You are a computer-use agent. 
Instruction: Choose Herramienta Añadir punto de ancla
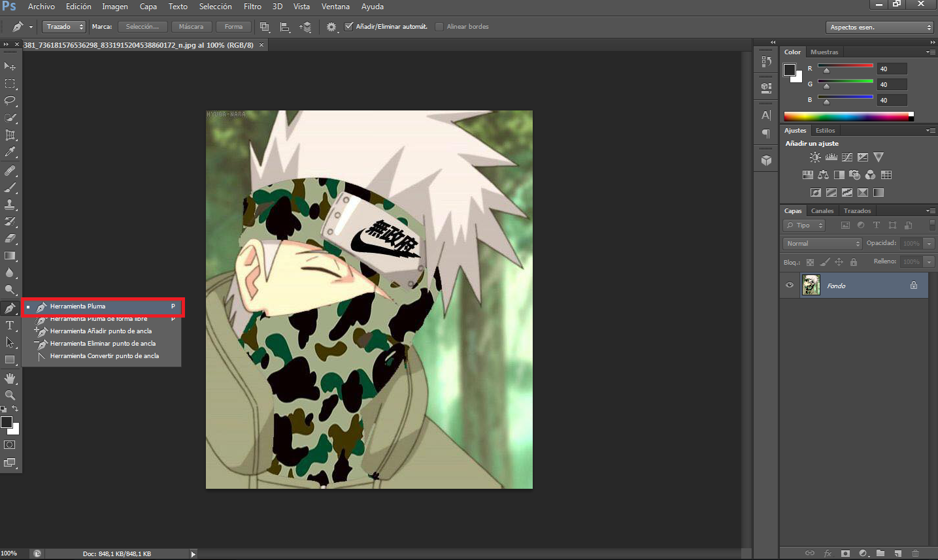(101, 331)
